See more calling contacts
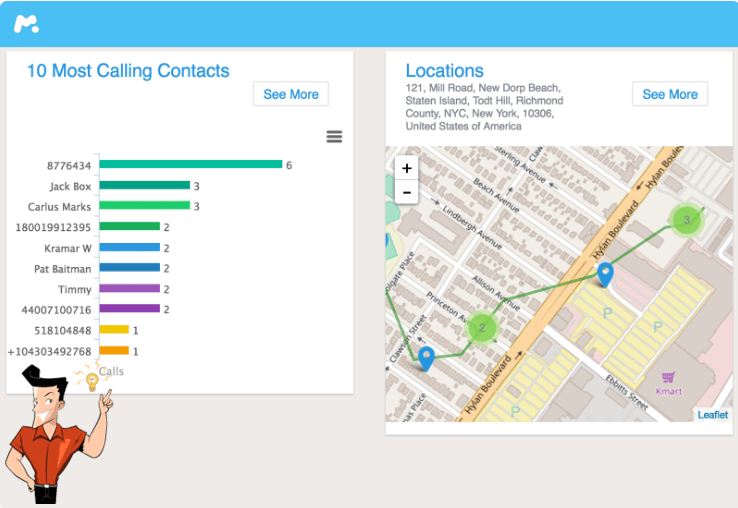The height and width of the screenshot is (508, 738). [290, 94]
